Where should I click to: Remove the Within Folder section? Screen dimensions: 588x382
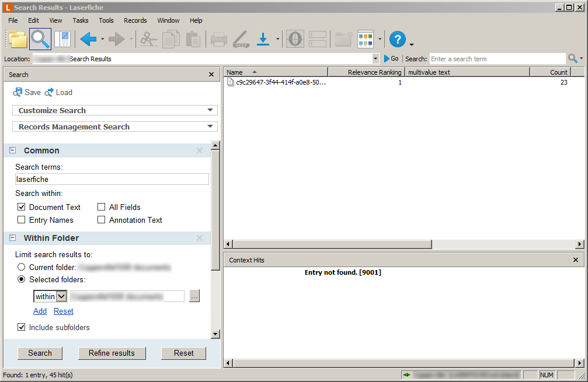coord(200,238)
